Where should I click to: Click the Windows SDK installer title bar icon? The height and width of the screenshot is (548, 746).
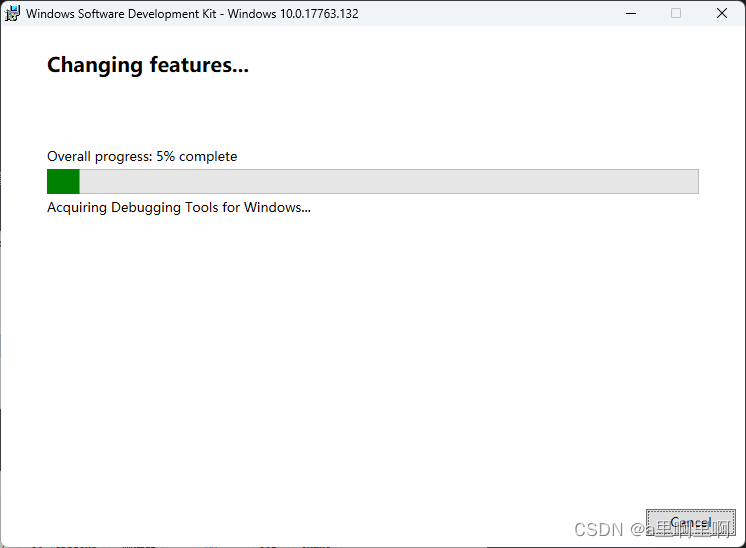12,13
